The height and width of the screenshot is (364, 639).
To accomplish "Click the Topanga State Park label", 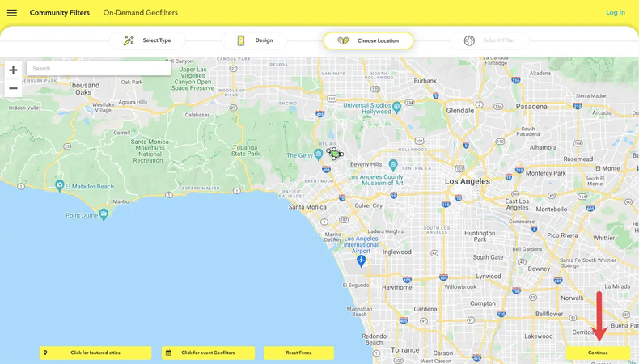I will tap(245, 150).
